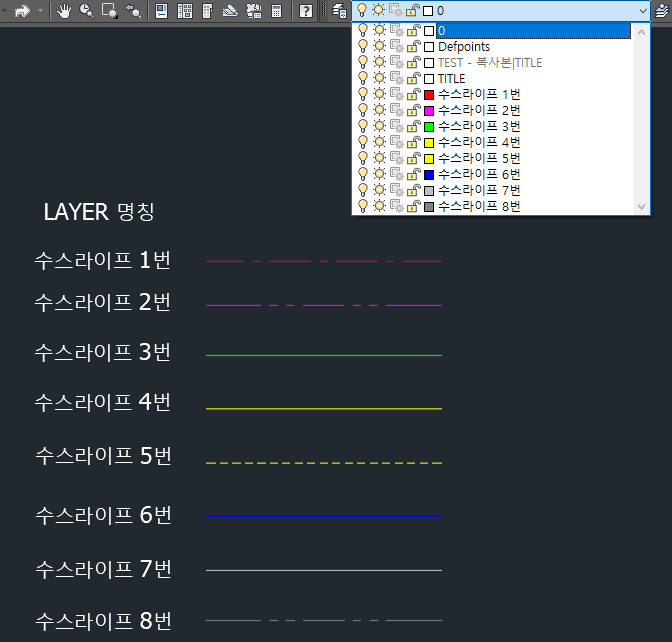Open the DesignCenter icon
This screenshot has width=672, height=642.
click(185, 11)
